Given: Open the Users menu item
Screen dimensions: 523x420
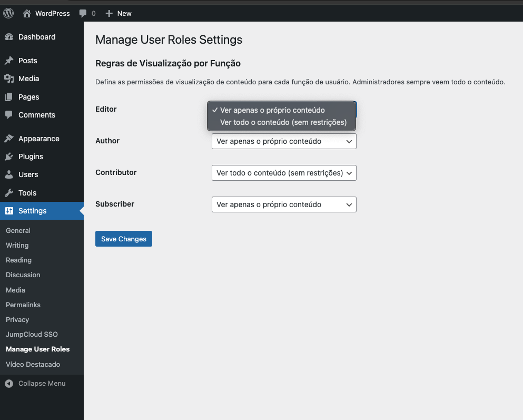Looking at the screenshot, I should point(28,174).
